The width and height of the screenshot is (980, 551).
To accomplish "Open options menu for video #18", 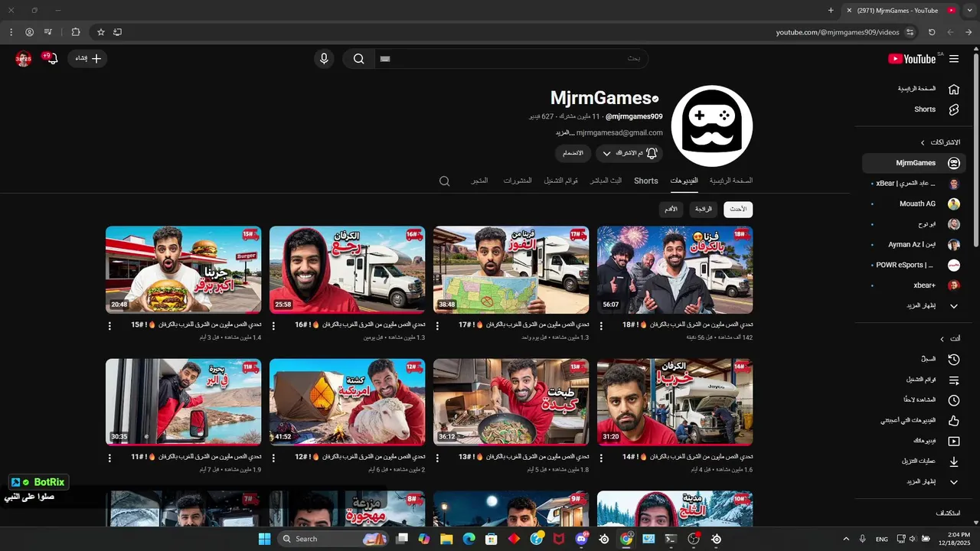I will [x=601, y=325].
